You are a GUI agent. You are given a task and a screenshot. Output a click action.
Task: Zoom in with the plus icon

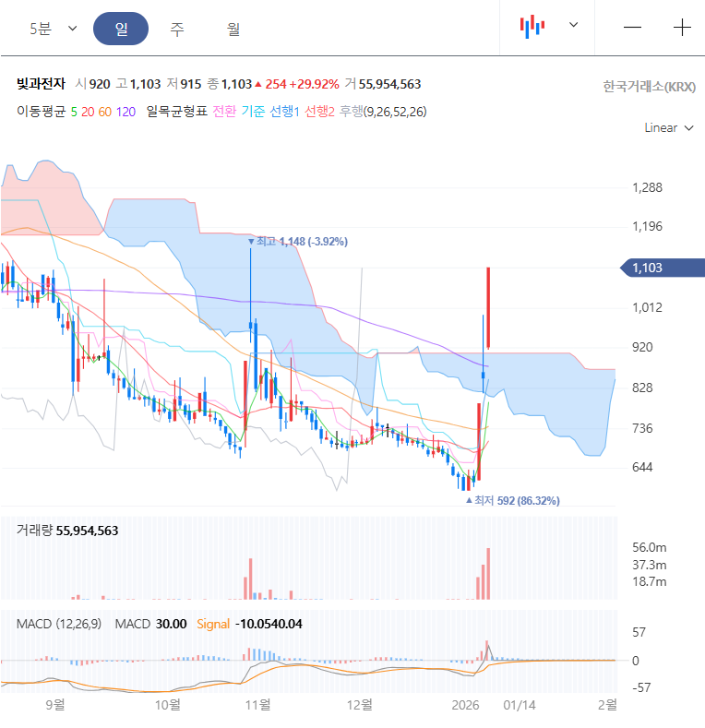click(682, 28)
